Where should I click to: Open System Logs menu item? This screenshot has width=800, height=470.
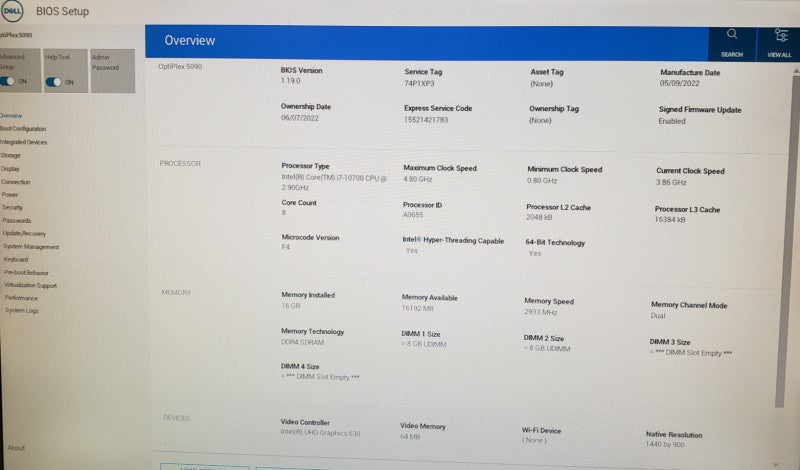pos(22,310)
